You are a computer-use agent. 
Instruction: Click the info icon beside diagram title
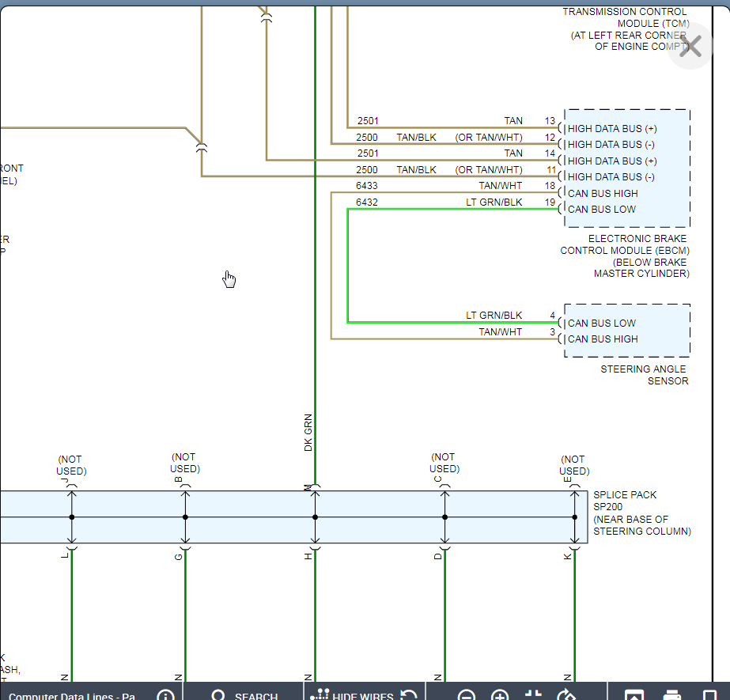tap(165, 695)
